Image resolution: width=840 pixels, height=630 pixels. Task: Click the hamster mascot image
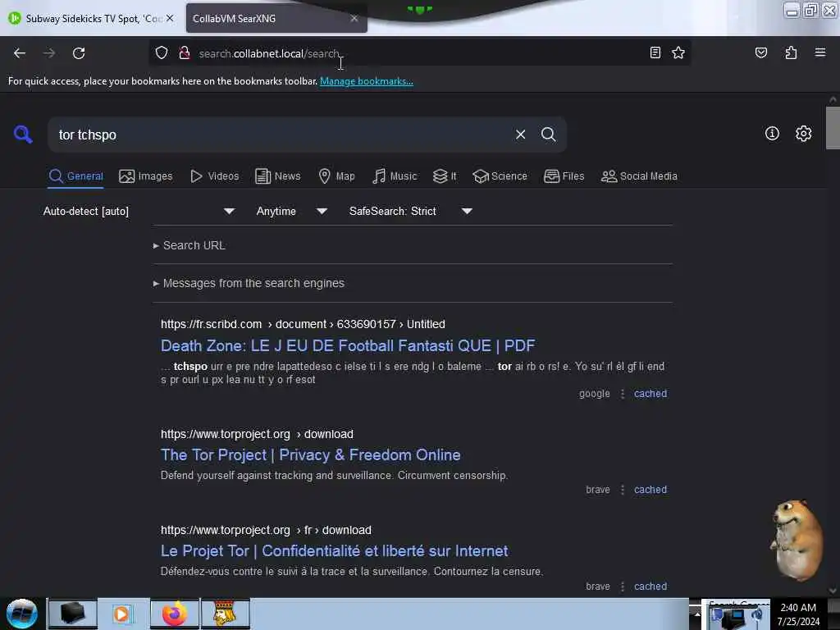coord(796,540)
